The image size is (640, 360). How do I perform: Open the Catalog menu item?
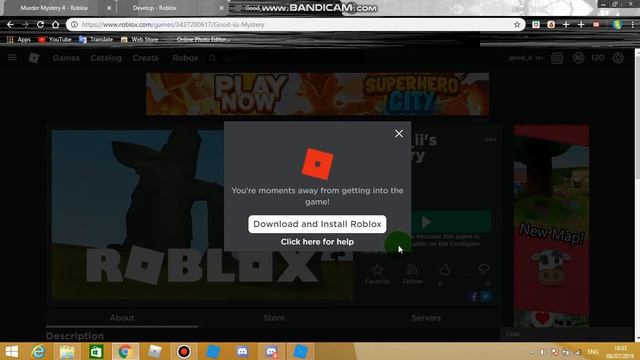(106, 58)
